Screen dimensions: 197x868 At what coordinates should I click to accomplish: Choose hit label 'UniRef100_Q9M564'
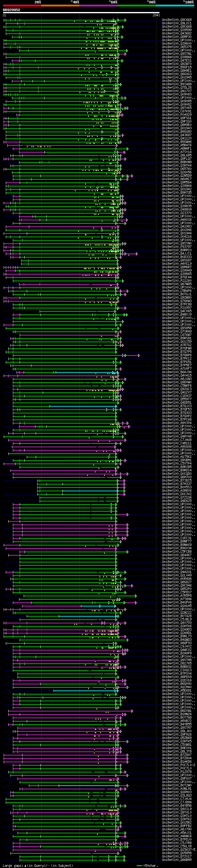tap(177, 182)
